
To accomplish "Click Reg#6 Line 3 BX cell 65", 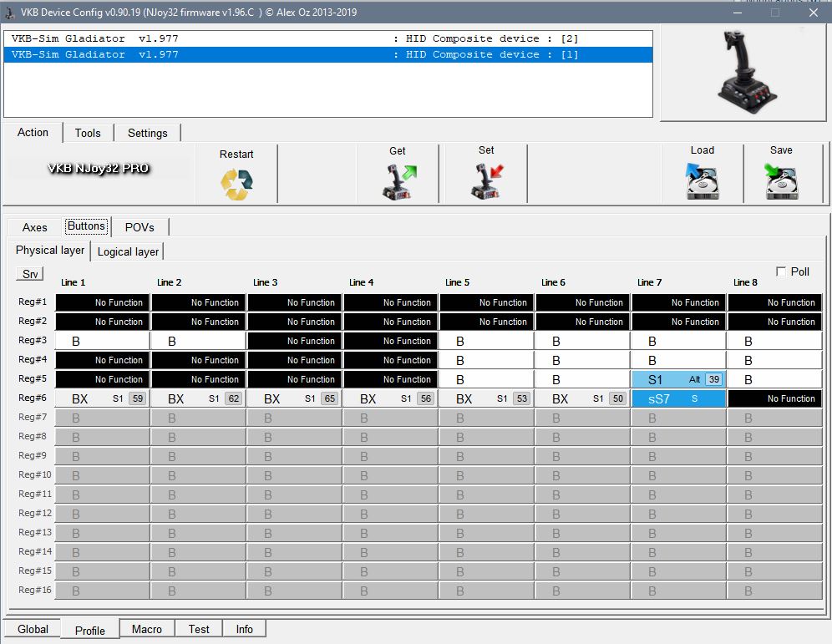I will tap(295, 398).
